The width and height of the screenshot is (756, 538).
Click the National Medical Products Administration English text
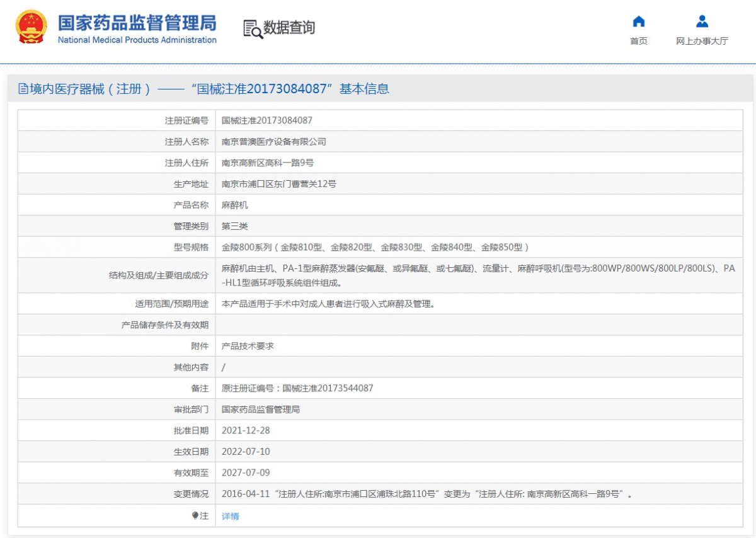137,40
